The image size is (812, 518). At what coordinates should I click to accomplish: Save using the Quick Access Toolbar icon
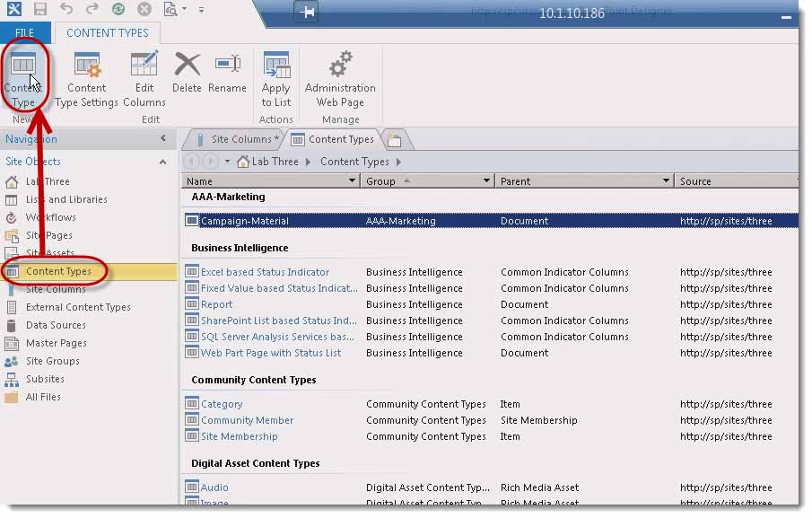(39, 9)
